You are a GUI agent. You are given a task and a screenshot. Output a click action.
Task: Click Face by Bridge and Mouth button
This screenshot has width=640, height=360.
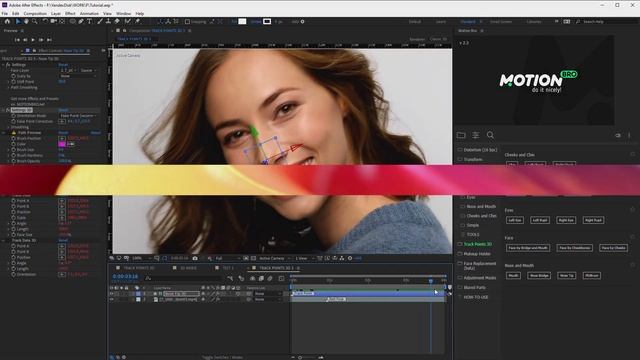pos(528,248)
